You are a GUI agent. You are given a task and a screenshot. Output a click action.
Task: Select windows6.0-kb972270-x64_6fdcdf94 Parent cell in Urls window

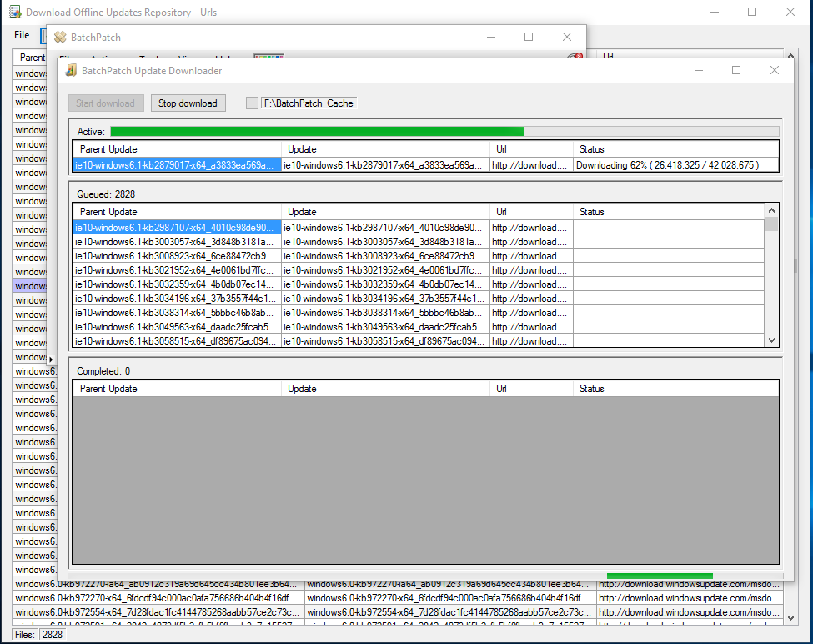click(158, 598)
